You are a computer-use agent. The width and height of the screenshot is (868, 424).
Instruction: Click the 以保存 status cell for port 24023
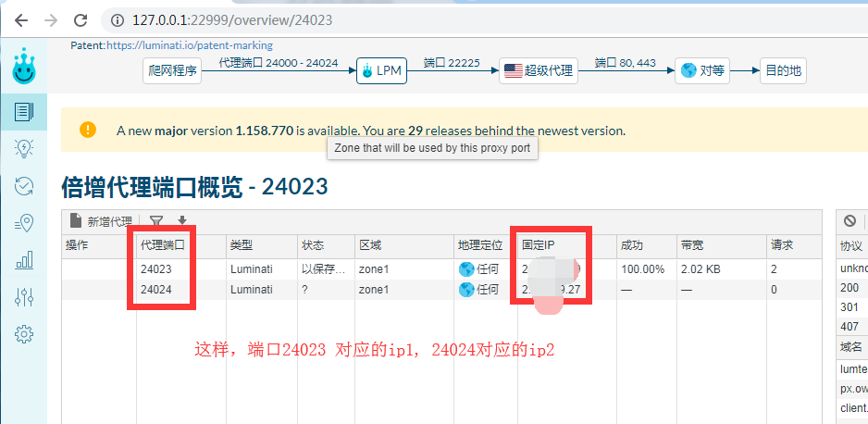(326, 269)
